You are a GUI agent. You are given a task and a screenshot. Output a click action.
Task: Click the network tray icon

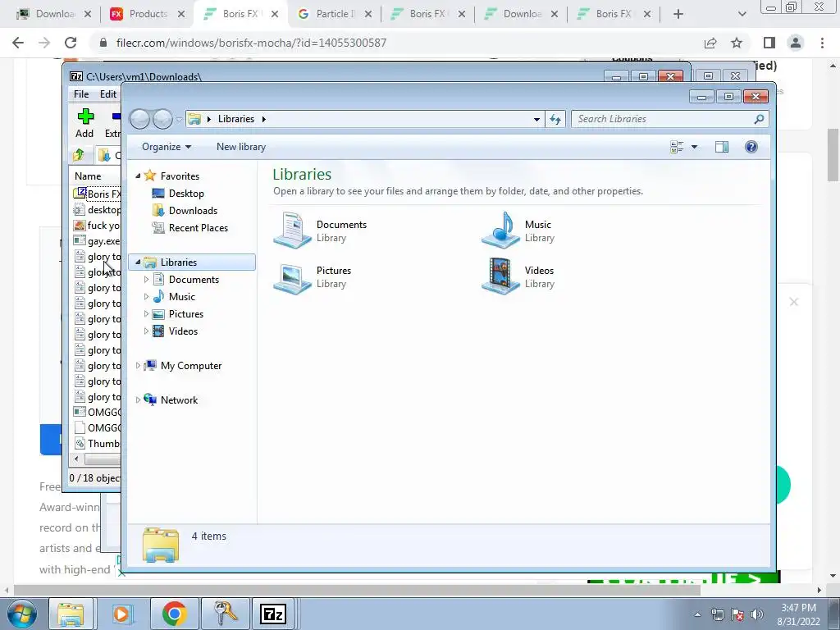click(717, 614)
